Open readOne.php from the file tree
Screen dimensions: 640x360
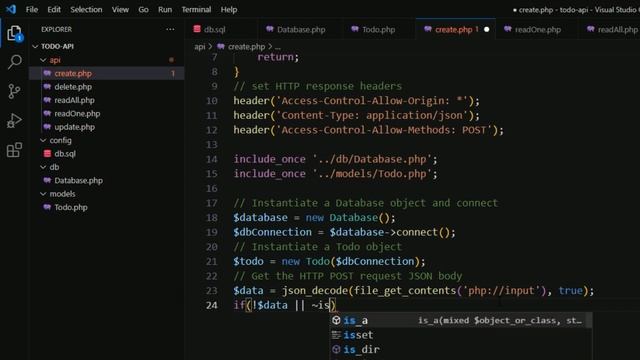[107, 114]
